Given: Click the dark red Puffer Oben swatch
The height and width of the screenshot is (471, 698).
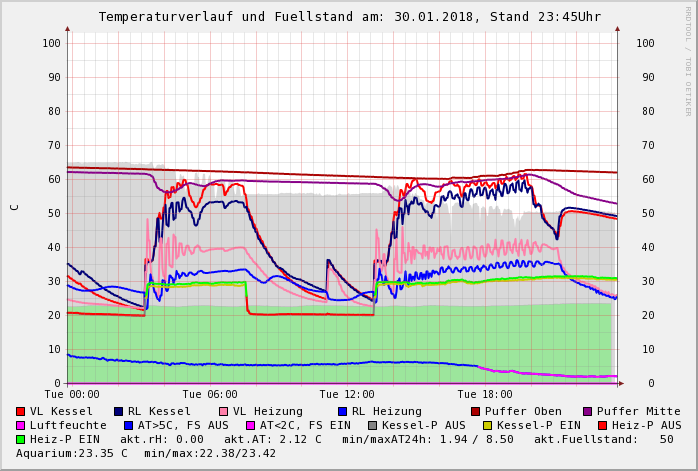Looking at the screenshot, I should 476,411.
